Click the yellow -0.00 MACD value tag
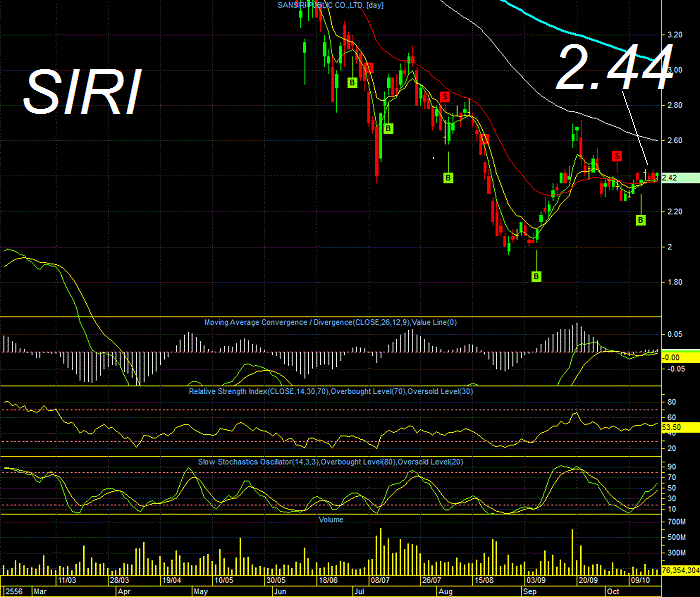700x597 pixels. pos(680,357)
